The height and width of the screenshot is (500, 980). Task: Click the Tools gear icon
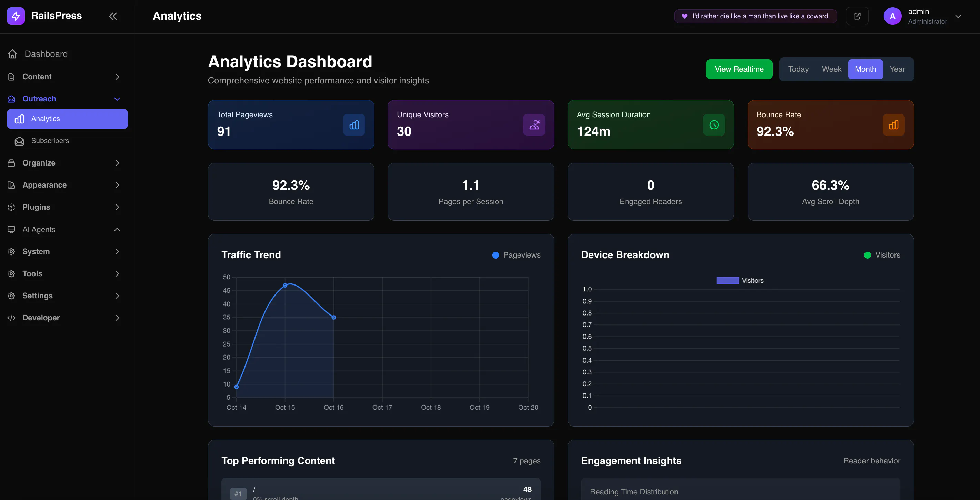point(11,273)
